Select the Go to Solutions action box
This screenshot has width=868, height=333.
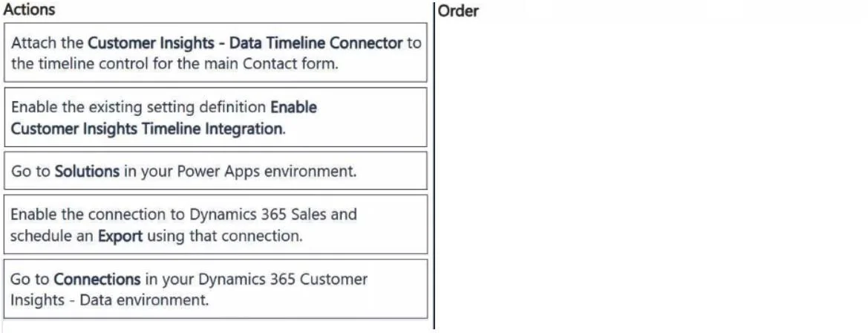click(215, 171)
